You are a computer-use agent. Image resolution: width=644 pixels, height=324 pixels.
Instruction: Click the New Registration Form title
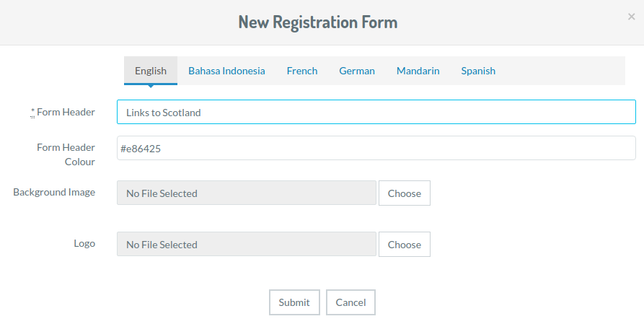[x=318, y=22]
